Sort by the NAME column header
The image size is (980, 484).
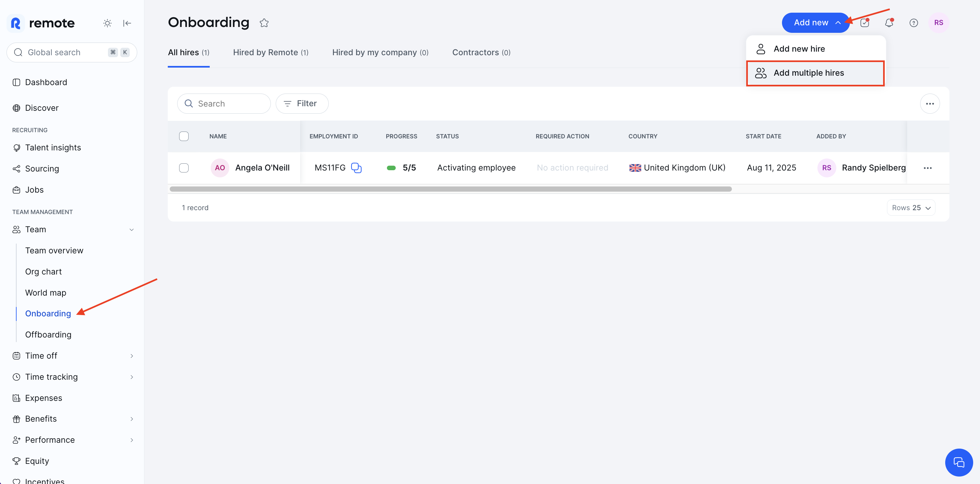(x=218, y=136)
